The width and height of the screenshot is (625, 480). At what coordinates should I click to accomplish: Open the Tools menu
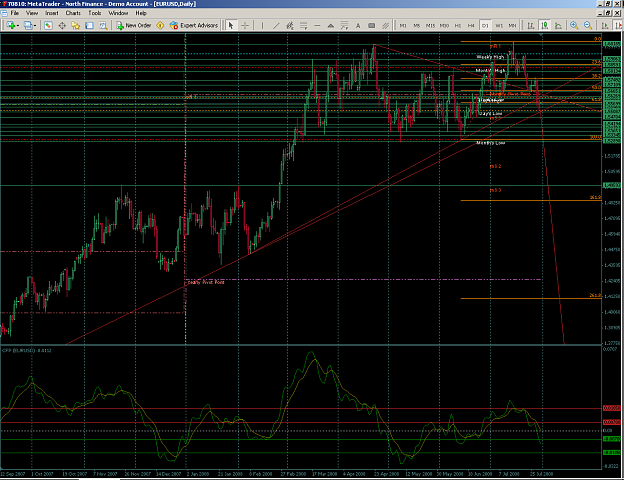click(94, 13)
